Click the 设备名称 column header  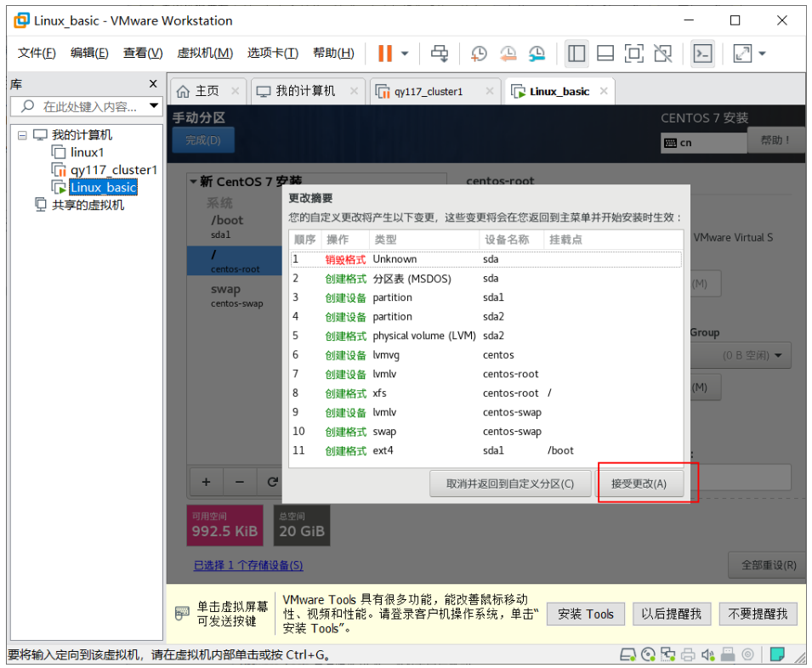click(511, 240)
